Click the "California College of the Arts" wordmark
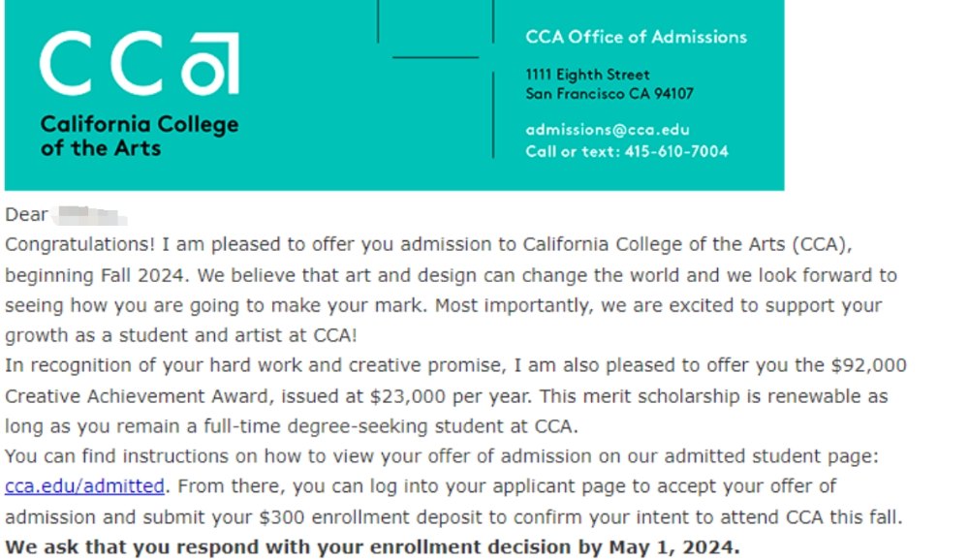Screen dimensions: 969x560 click(139, 137)
